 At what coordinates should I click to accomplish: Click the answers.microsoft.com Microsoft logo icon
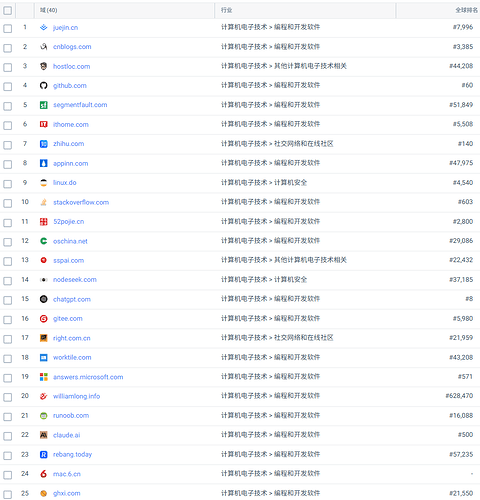44,377
